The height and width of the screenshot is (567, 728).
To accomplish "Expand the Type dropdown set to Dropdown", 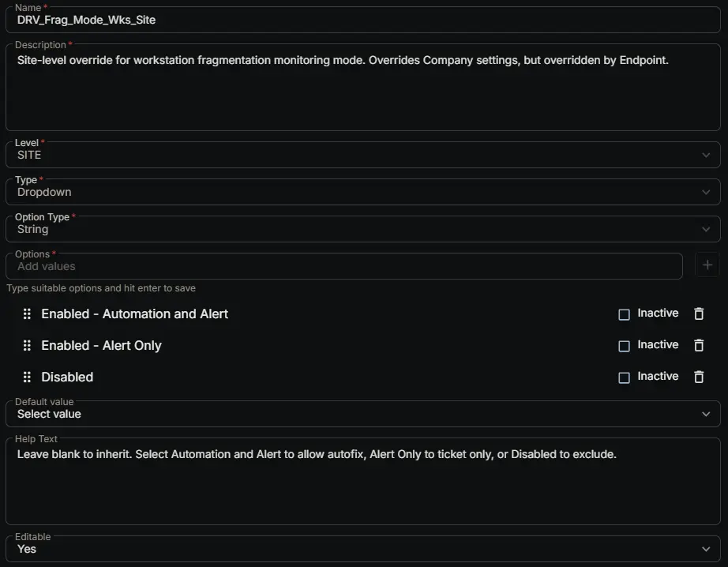I will pyautogui.click(x=363, y=192).
